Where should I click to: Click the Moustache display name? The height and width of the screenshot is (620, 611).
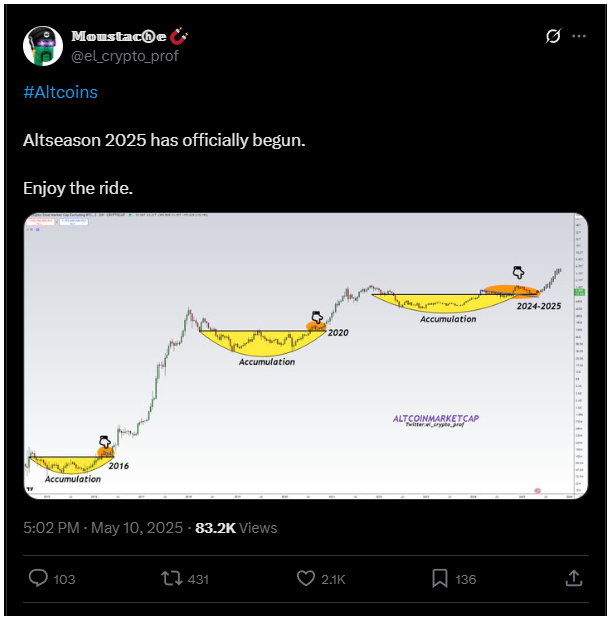click(119, 36)
